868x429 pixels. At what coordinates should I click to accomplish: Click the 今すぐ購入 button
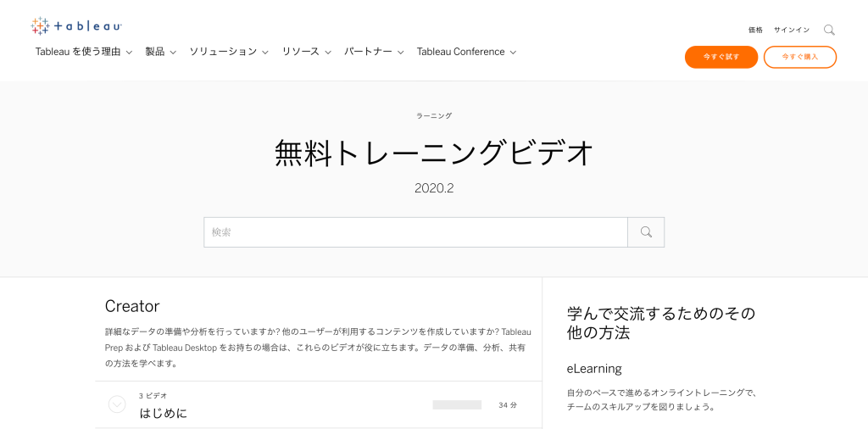click(800, 57)
